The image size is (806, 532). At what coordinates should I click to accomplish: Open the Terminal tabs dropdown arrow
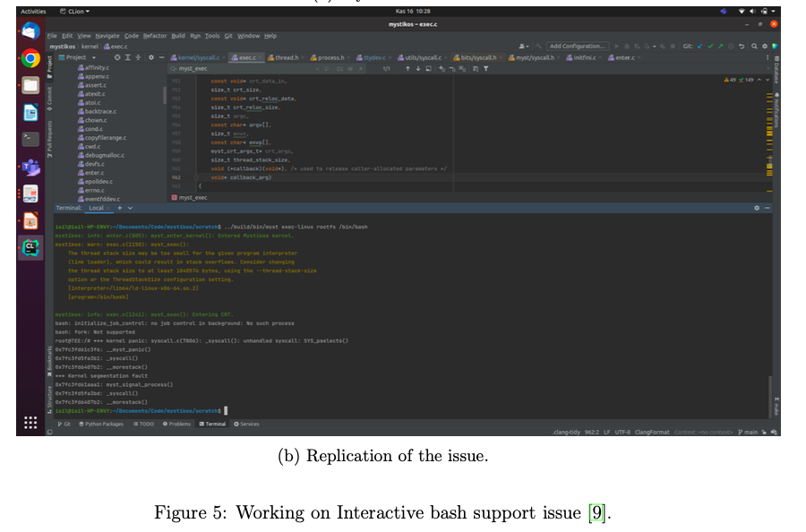click(129, 208)
